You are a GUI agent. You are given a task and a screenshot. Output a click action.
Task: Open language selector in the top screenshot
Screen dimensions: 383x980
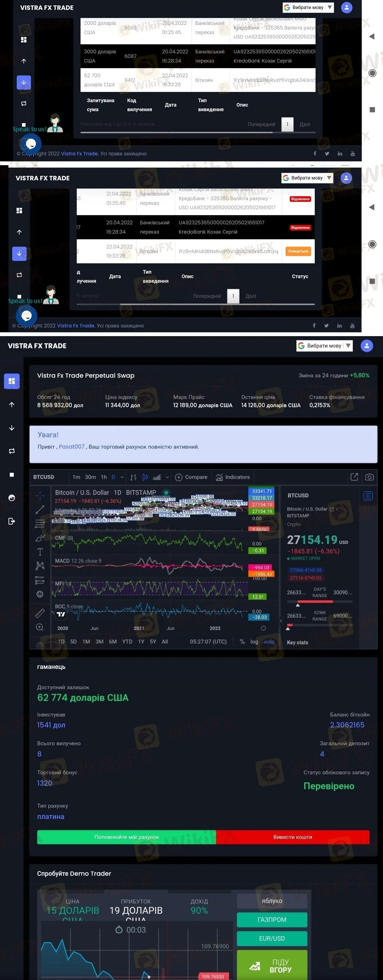click(x=308, y=7)
